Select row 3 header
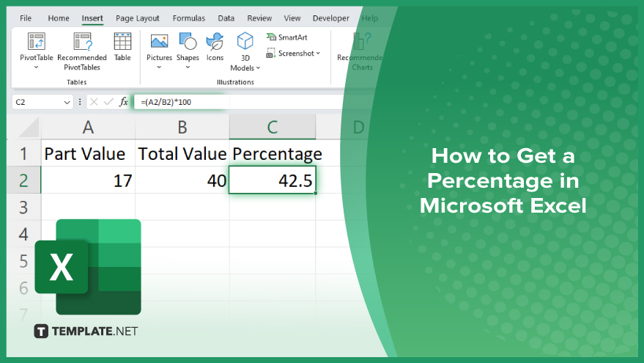The height and width of the screenshot is (363, 644). point(23,208)
